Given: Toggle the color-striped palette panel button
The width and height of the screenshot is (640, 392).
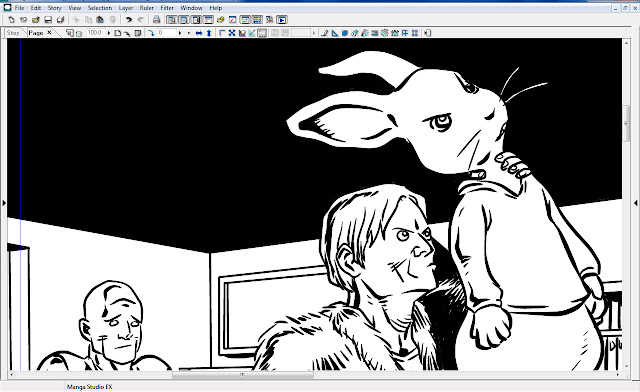Looking at the screenshot, I should [257, 20].
